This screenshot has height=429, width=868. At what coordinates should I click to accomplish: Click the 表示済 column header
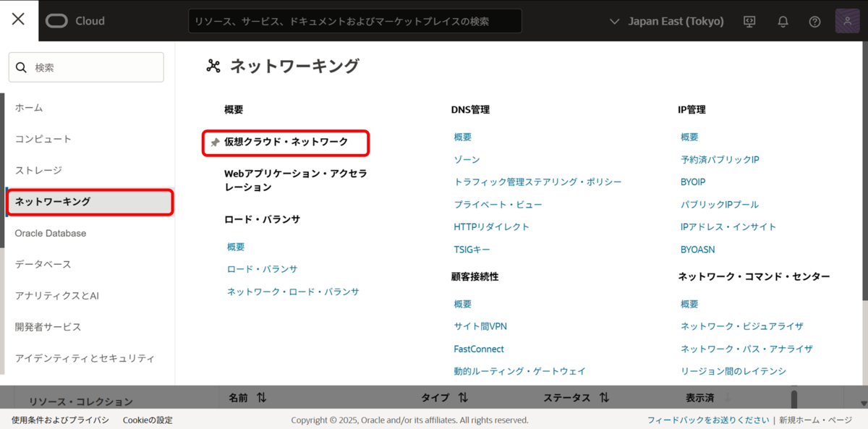pos(699,398)
